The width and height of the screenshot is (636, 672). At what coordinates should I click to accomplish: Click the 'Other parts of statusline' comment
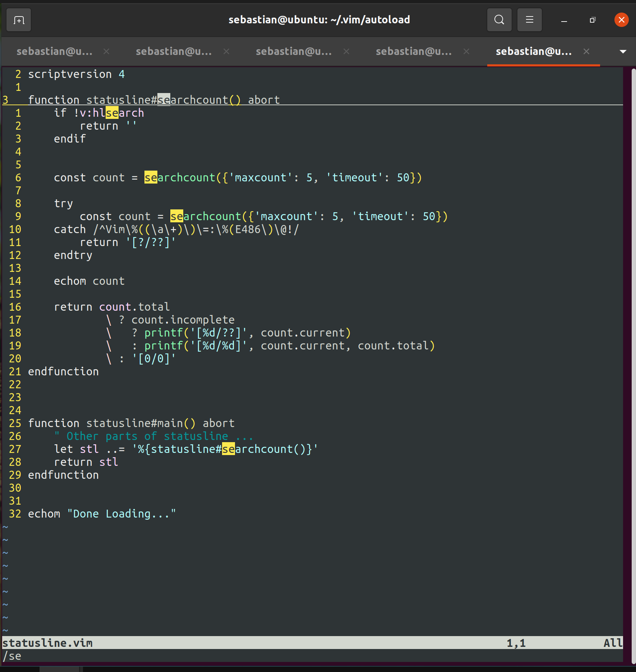[154, 436]
